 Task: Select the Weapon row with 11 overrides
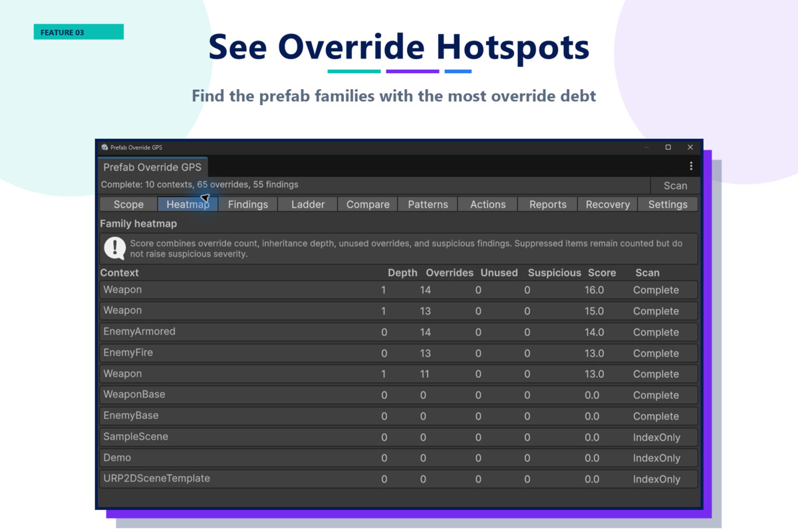pyautogui.click(x=399, y=374)
